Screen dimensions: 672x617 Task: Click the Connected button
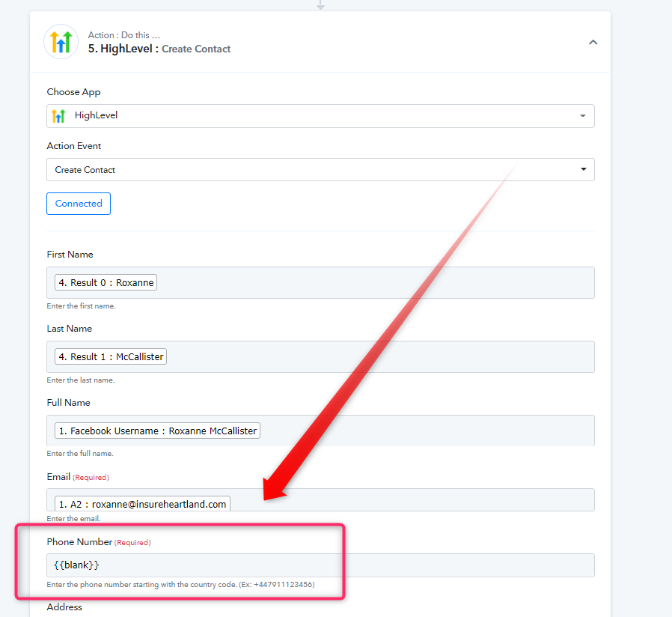79,204
